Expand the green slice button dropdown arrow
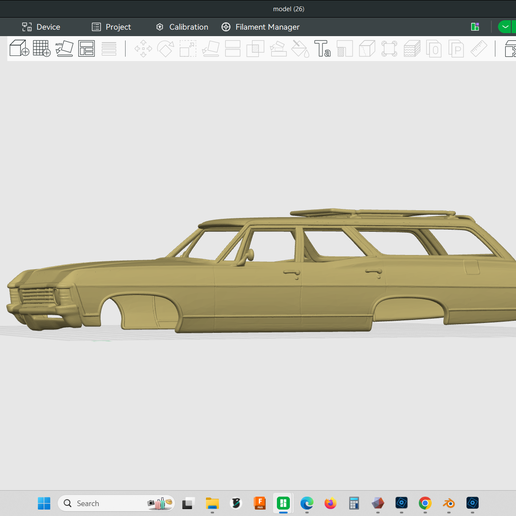 pyautogui.click(x=505, y=27)
